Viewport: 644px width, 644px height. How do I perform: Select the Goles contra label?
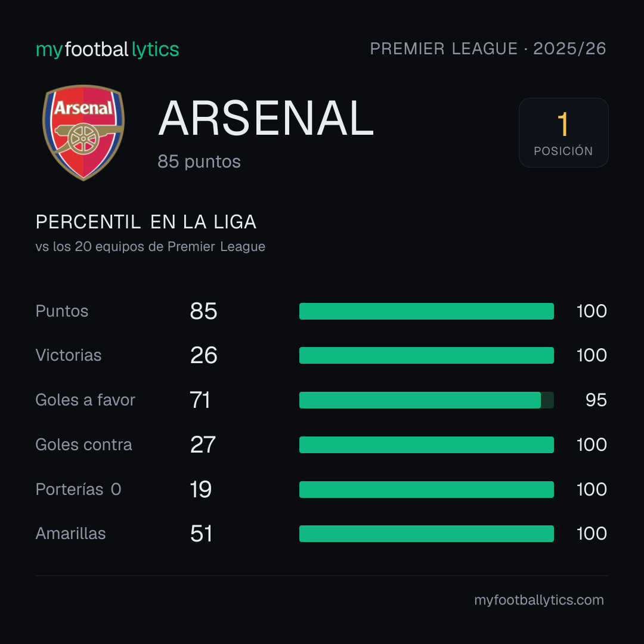84,445
